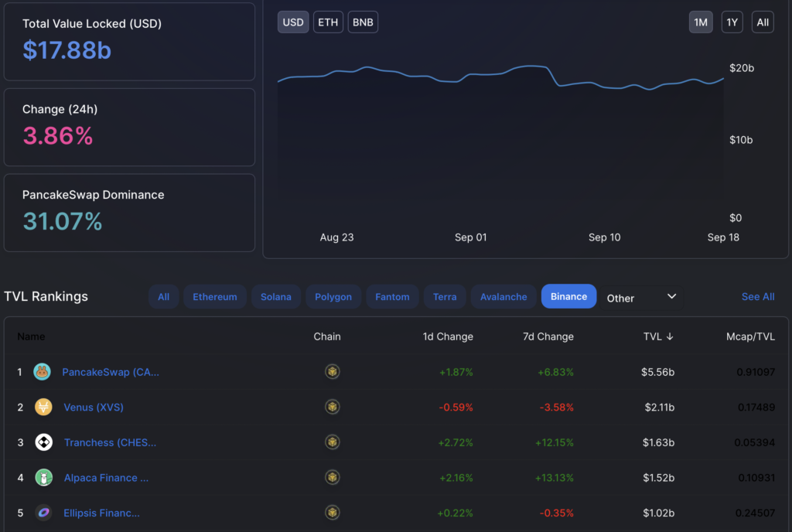The height and width of the screenshot is (532, 792).
Task: Click the PancakeSwap protocol logo icon
Action: coord(42,371)
